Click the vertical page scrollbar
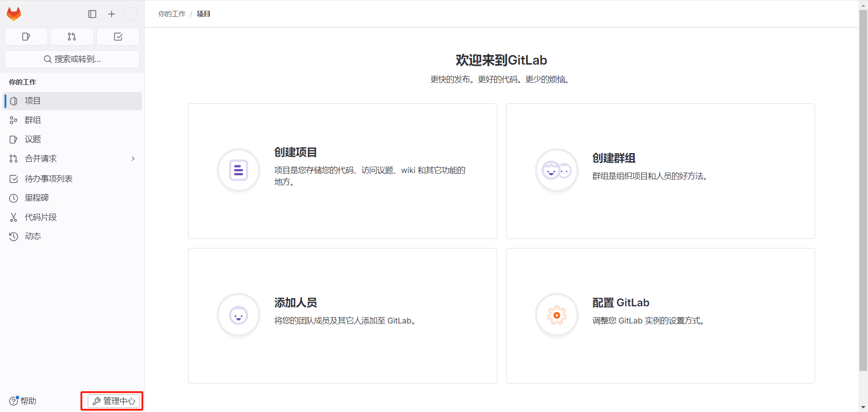This screenshot has width=868, height=412. tap(863, 190)
